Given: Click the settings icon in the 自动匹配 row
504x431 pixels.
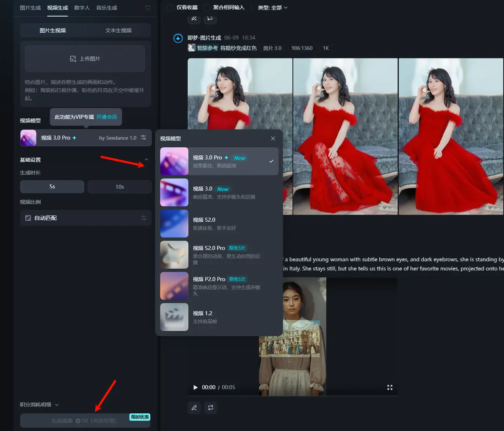Looking at the screenshot, I should point(144,218).
